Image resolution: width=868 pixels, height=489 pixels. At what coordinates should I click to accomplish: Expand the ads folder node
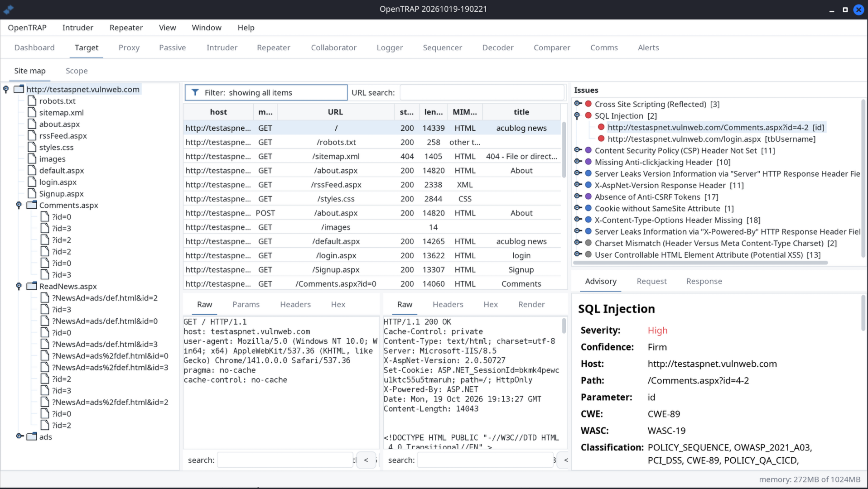tap(19, 436)
